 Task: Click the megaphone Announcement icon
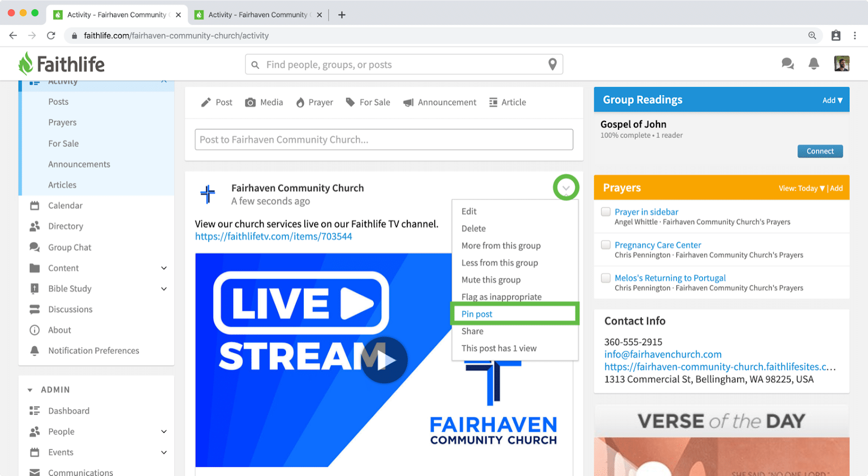coord(409,102)
